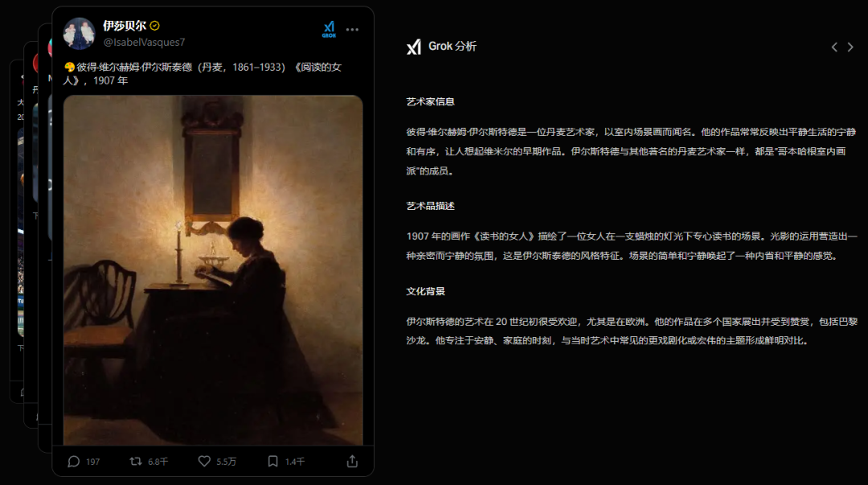Viewport: 868px width, 485px height.
Task: Select the 艺术家信息 section heading
Action: coord(430,101)
